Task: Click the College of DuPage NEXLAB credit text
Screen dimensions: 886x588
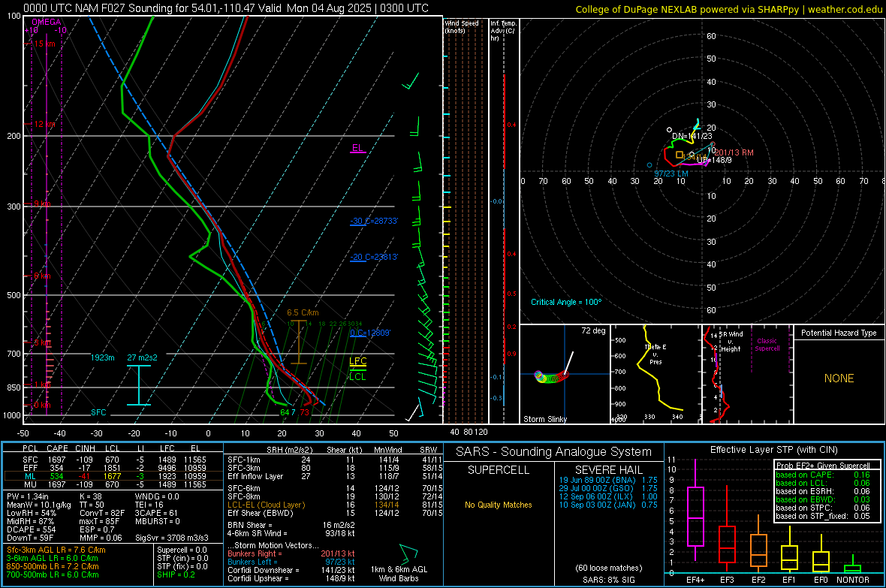Action: point(728,9)
